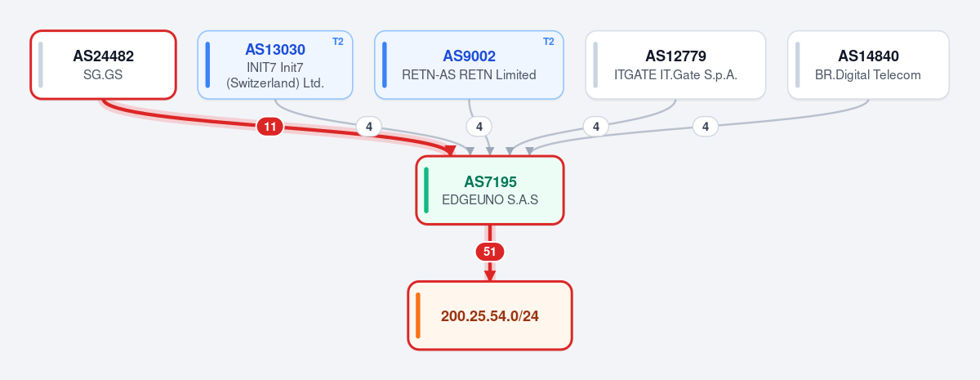Click the green bar on AS7195 node
Viewport: 980px width, 380px height.
pyautogui.click(x=426, y=190)
